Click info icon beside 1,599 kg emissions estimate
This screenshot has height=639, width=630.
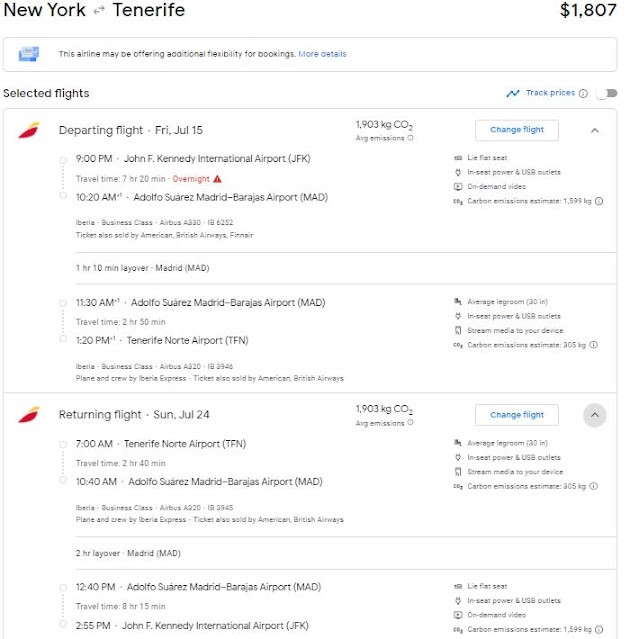coord(599,201)
